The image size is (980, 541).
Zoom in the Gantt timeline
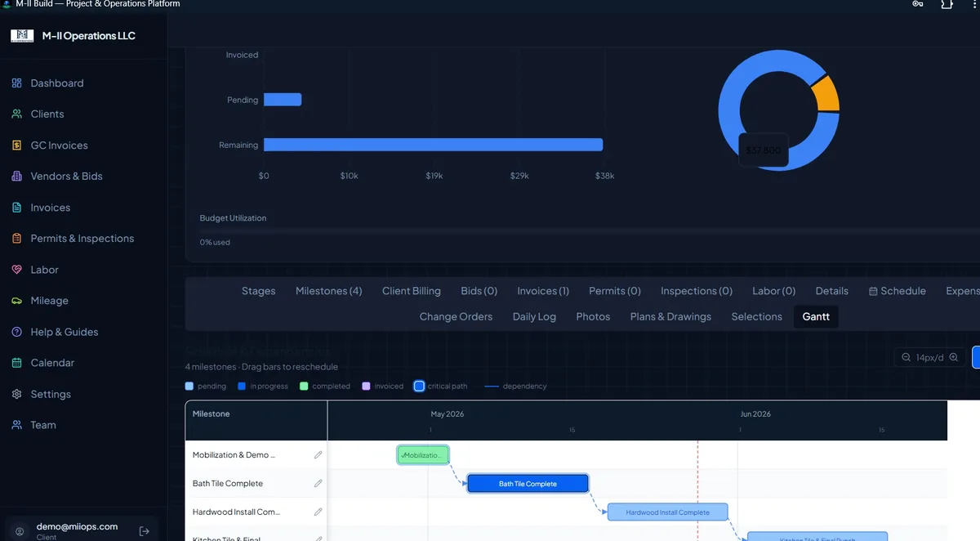click(x=953, y=357)
